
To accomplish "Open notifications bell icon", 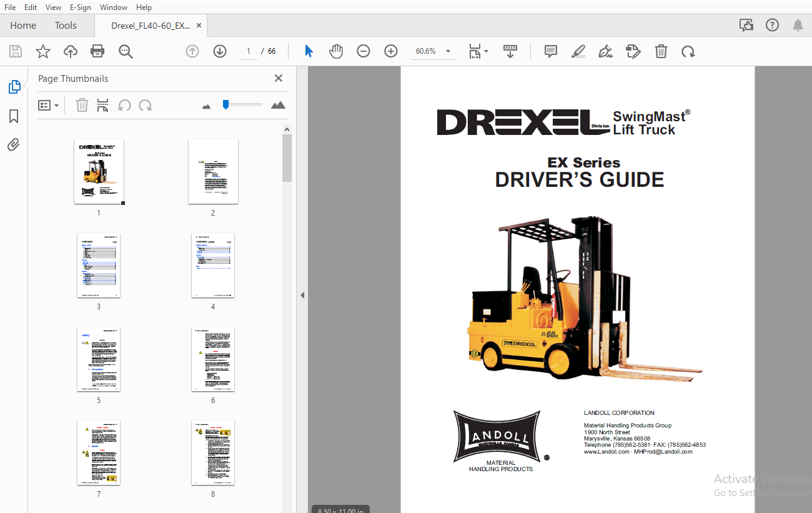I will pyautogui.click(x=798, y=25).
